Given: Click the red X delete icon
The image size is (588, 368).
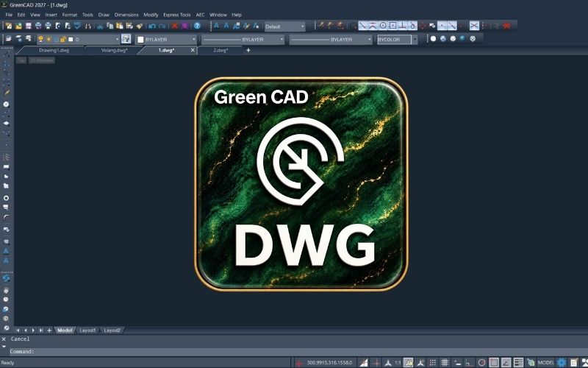Looking at the screenshot, I should tap(174, 26).
